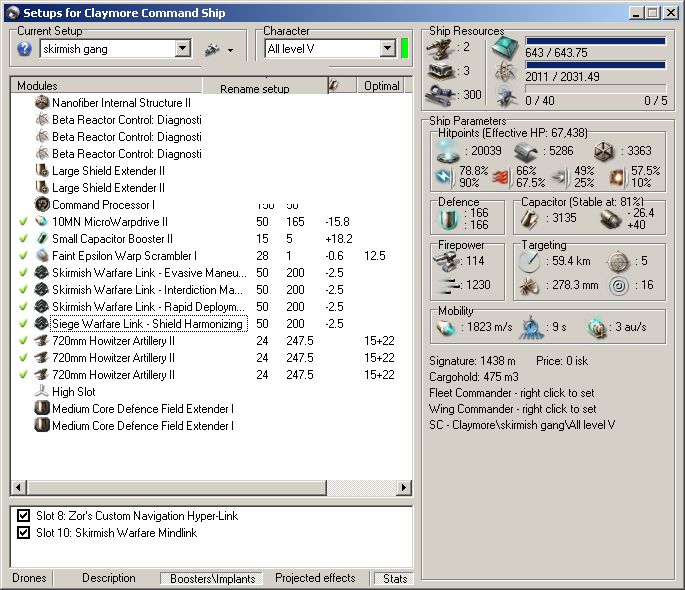Click the green character status indicator
The width and height of the screenshot is (685, 590).
[405, 48]
